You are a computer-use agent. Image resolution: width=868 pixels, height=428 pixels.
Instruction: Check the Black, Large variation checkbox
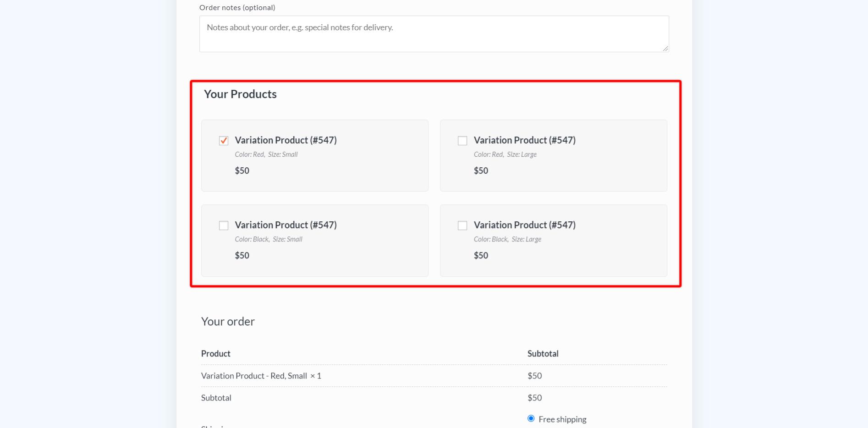(x=462, y=225)
